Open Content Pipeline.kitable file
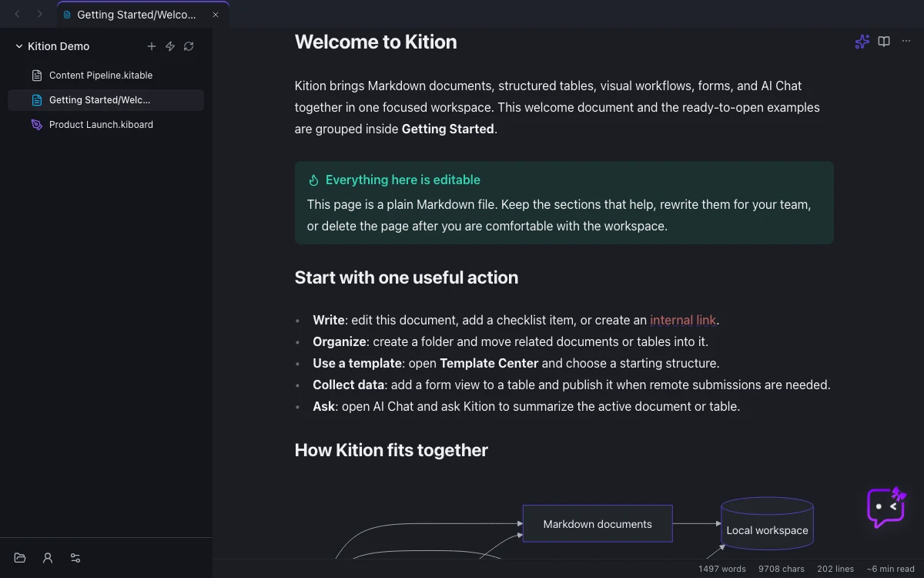This screenshot has width=924, height=578. tap(105, 76)
